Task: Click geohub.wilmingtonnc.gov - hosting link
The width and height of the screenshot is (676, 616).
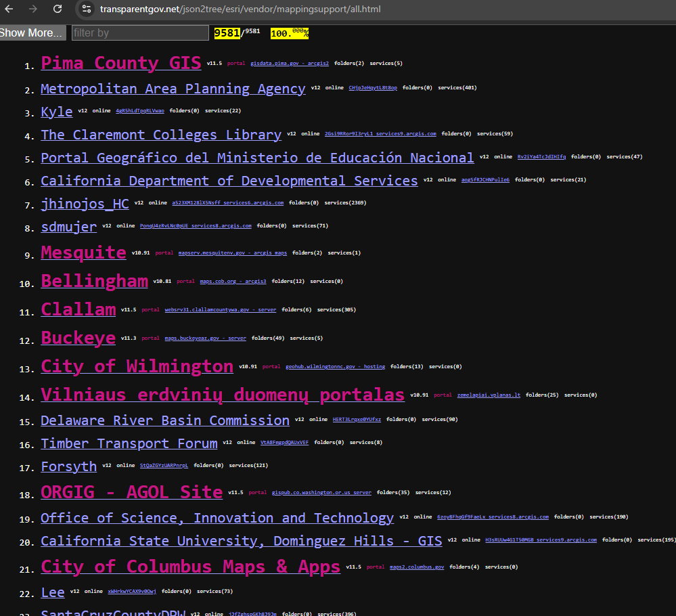Action: click(x=335, y=367)
